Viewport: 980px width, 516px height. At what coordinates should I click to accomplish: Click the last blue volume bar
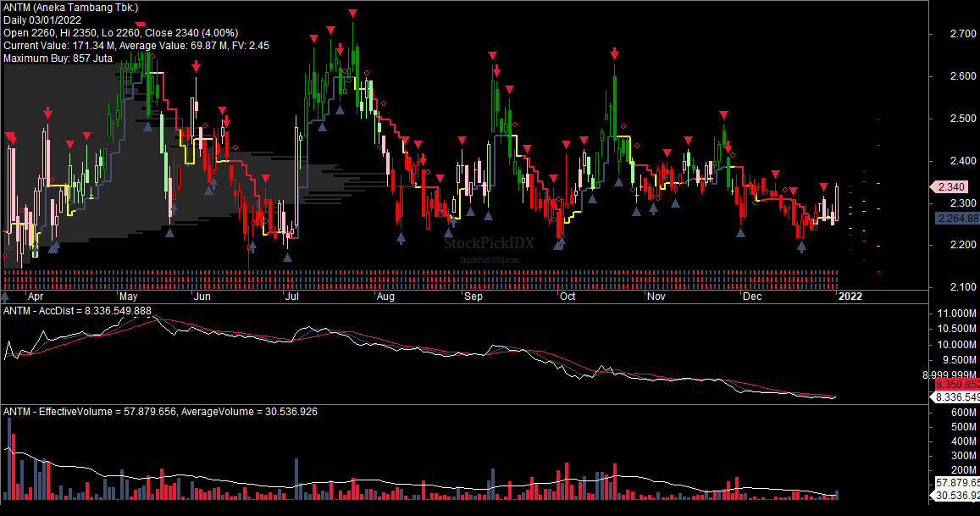point(837,496)
